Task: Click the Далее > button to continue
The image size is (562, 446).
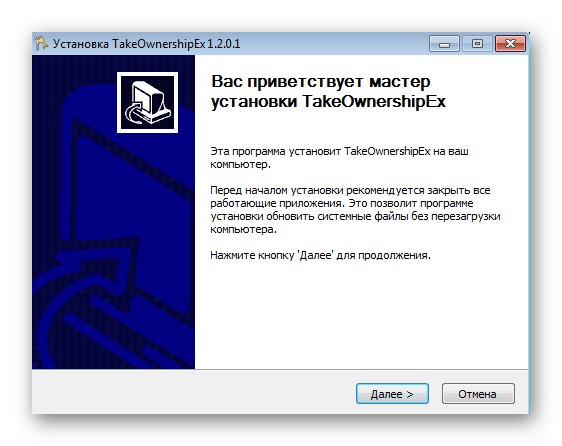Action: click(x=392, y=394)
